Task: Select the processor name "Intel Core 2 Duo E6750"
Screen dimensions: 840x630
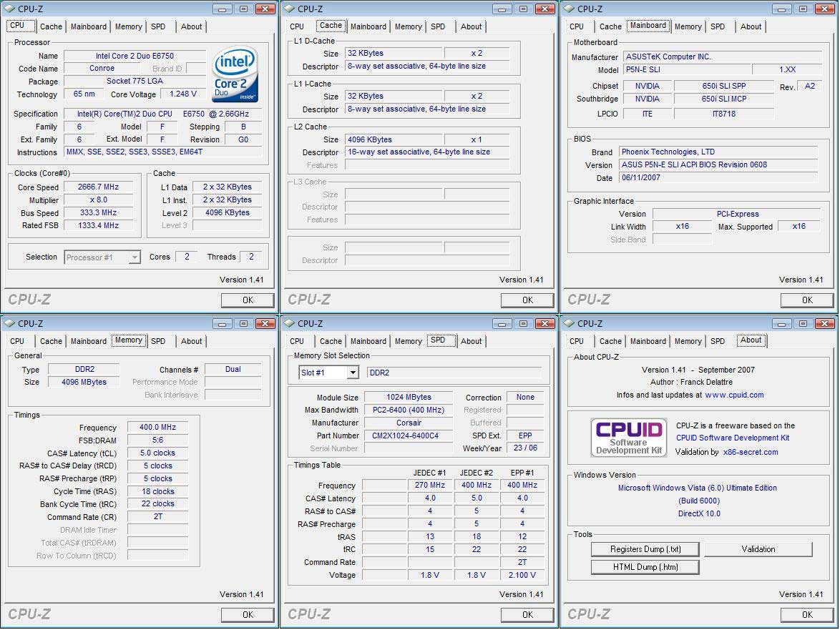Action: (135, 56)
